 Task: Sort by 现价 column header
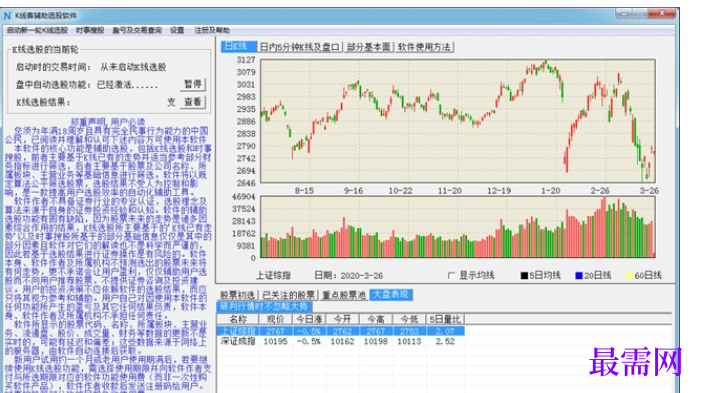point(275,319)
